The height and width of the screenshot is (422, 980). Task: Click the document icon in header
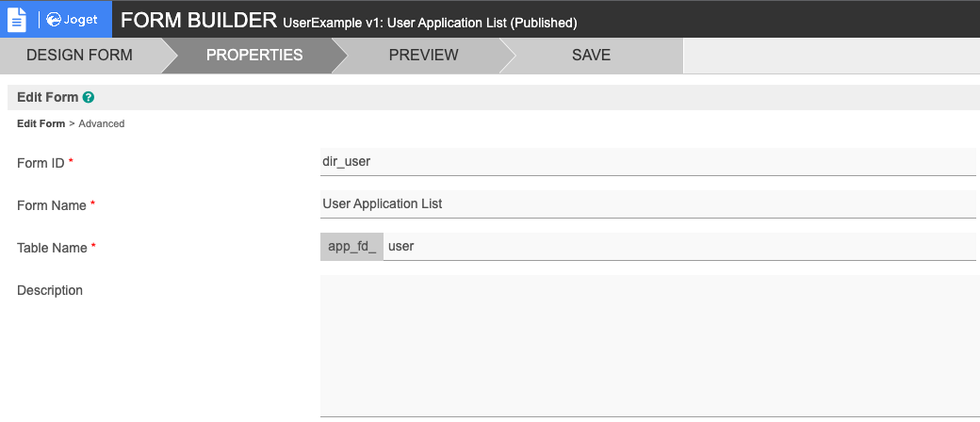tap(17, 20)
